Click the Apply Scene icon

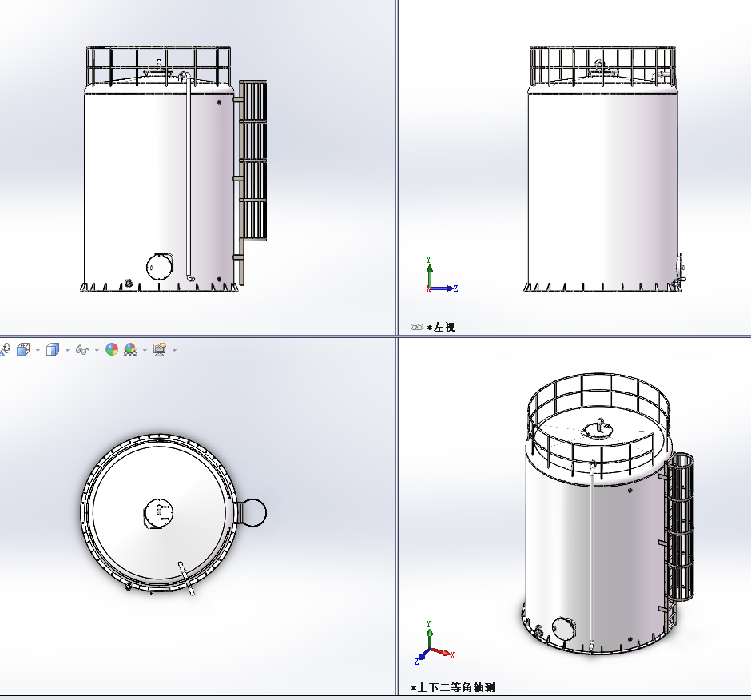[x=130, y=350]
